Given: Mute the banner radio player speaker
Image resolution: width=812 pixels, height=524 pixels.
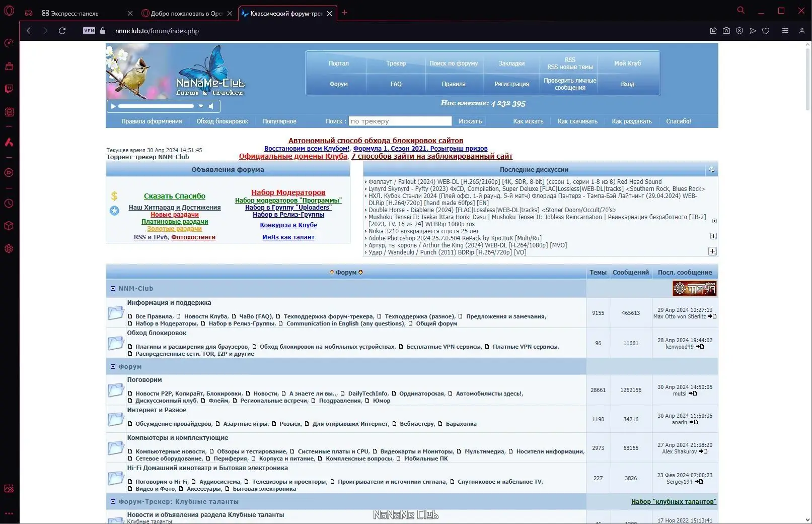Looking at the screenshot, I should pos(211,106).
